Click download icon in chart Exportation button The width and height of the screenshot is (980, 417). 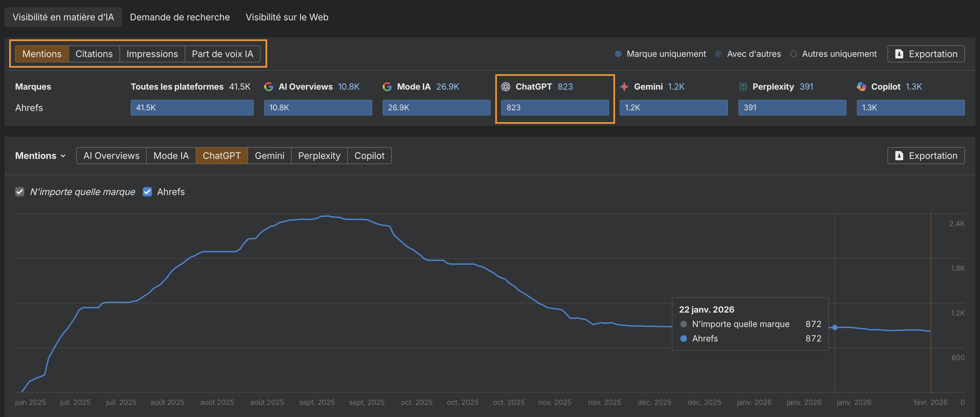pos(899,156)
